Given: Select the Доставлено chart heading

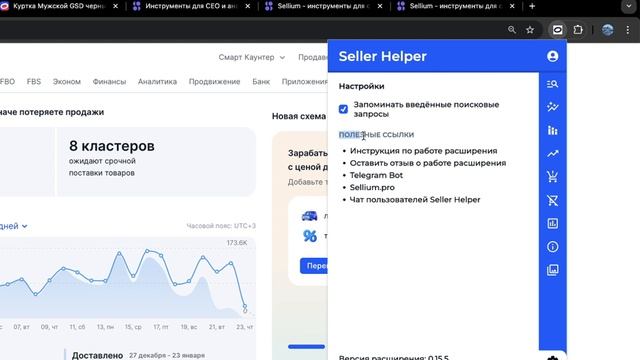Looking at the screenshot, I should coord(97,356).
